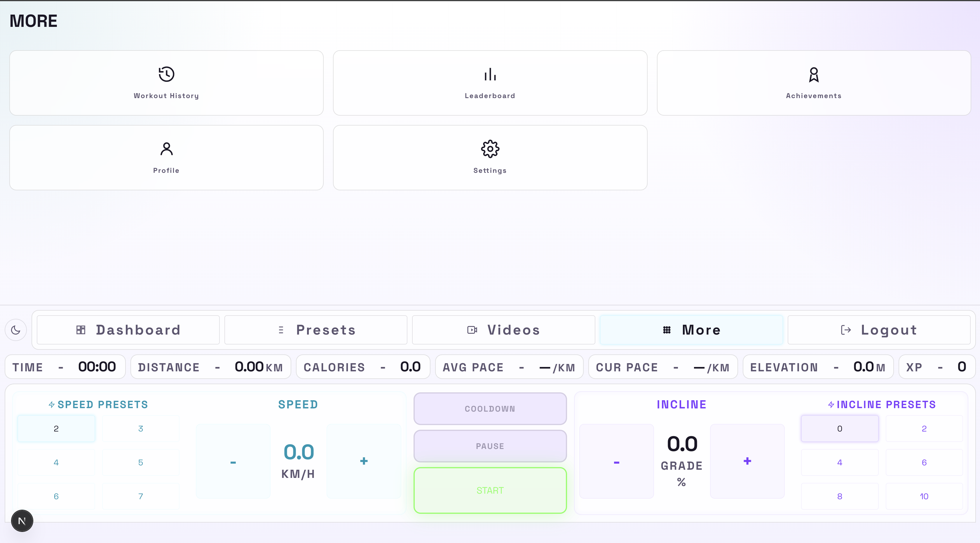Increase speed with the plus button

[x=364, y=461]
